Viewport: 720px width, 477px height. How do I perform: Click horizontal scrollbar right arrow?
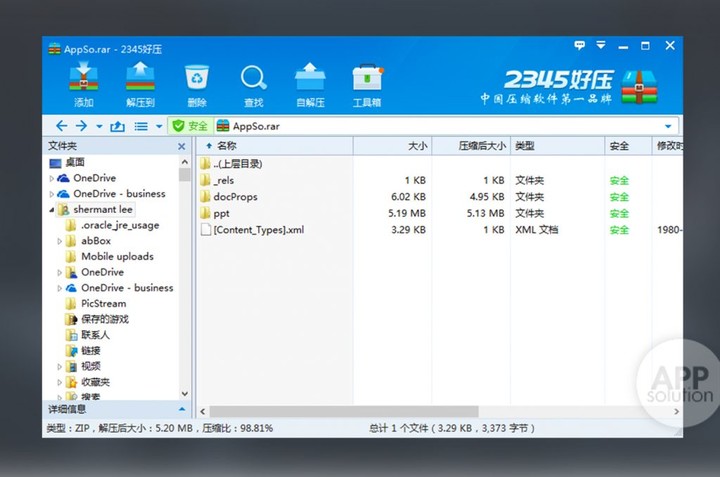point(676,411)
